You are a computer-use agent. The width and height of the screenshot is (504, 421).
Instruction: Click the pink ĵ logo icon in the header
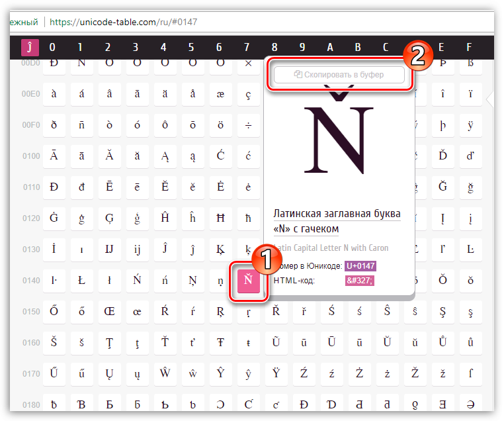coord(30,47)
